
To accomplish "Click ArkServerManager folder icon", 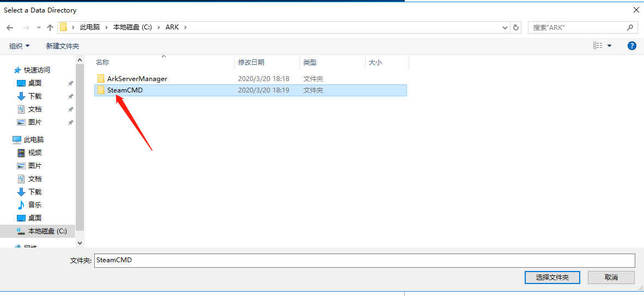I will (x=101, y=79).
